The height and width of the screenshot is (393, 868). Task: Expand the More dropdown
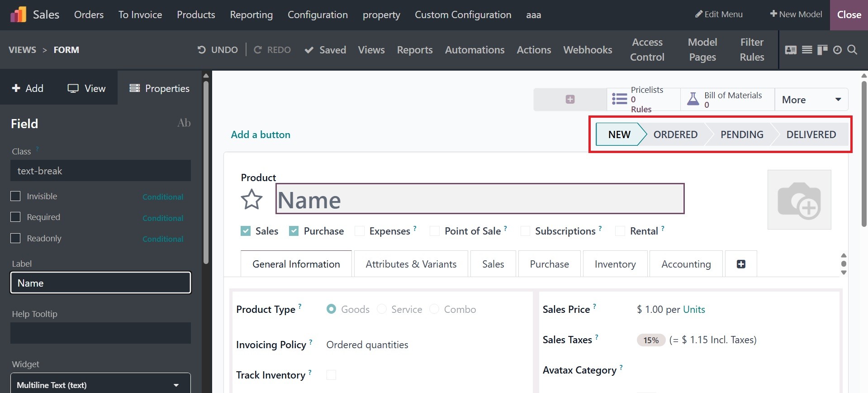[811, 100]
